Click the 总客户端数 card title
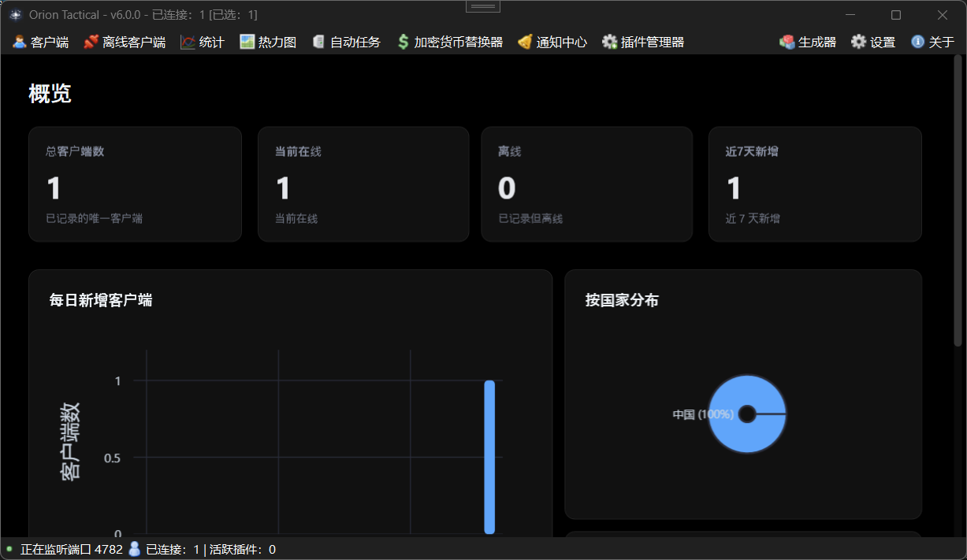Viewport: 967px width, 560px height. pyautogui.click(x=75, y=151)
